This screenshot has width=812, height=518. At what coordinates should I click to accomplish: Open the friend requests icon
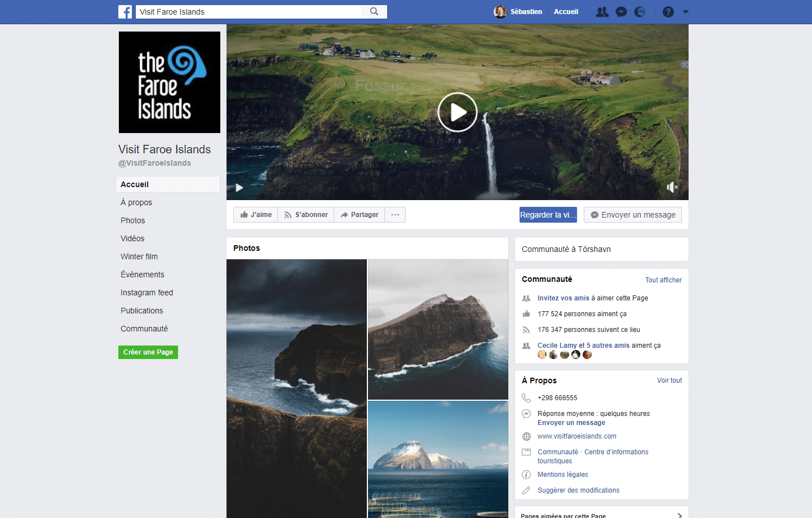pyautogui.click(x=602, y=12)
